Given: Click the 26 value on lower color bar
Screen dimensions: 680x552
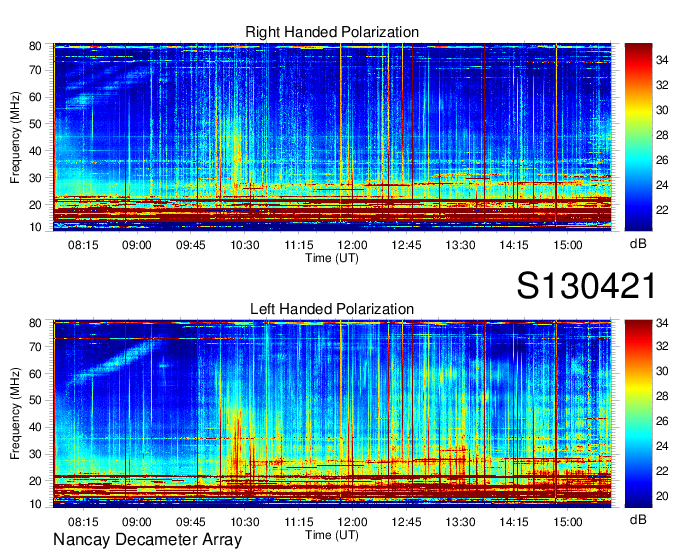Looking at the screenshot, I should pos(662,421).
